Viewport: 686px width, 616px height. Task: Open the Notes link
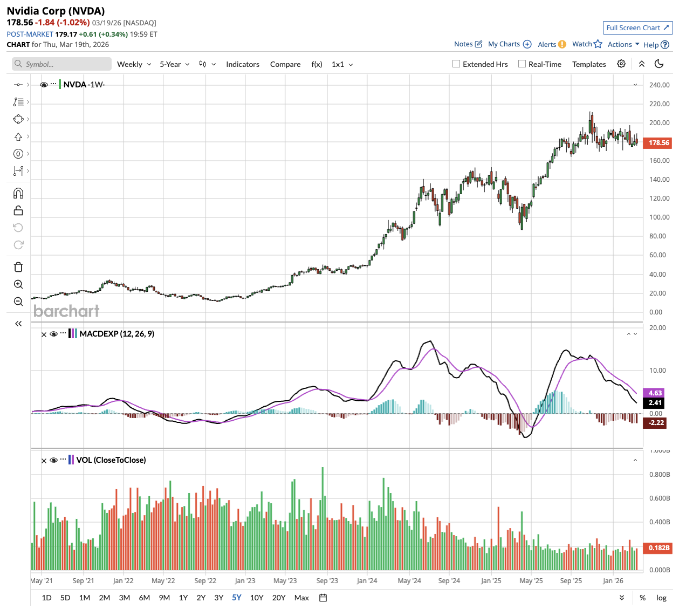468,44
